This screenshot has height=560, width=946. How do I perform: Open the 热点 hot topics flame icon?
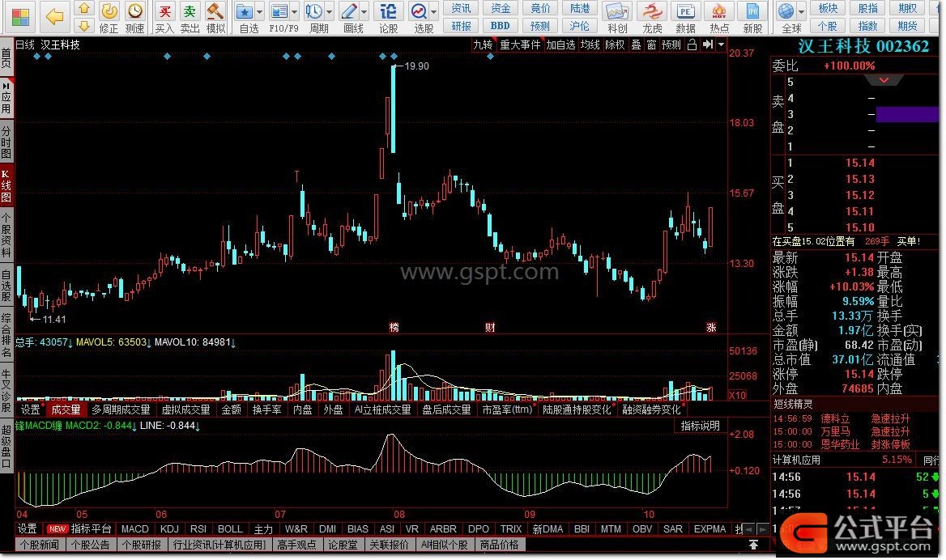[x=719, y=18]
